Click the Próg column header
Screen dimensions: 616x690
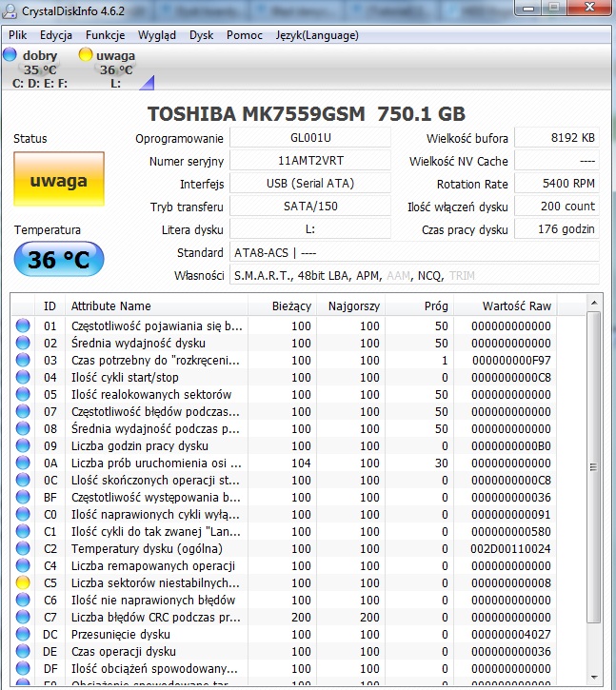click(x=420, y=306)
